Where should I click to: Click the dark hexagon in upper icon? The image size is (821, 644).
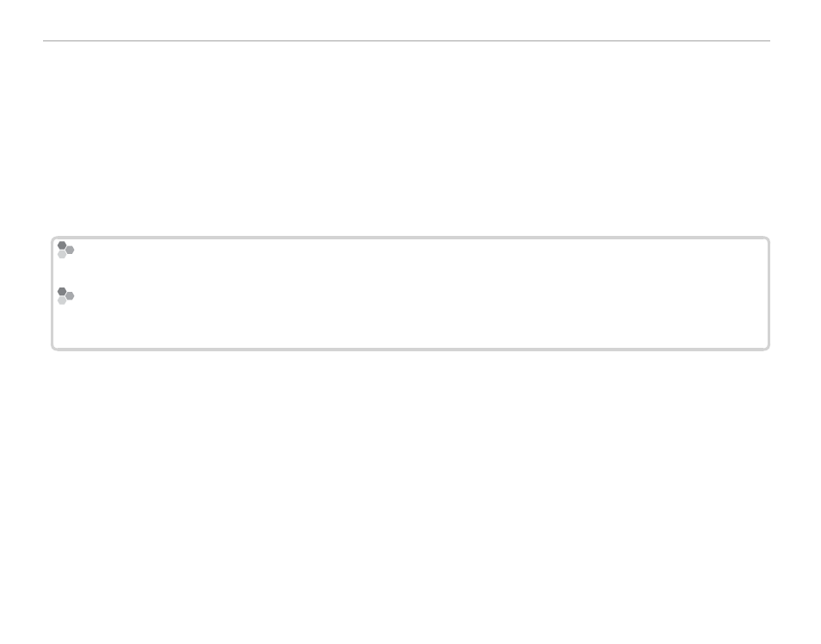click(x=62, y=245)
